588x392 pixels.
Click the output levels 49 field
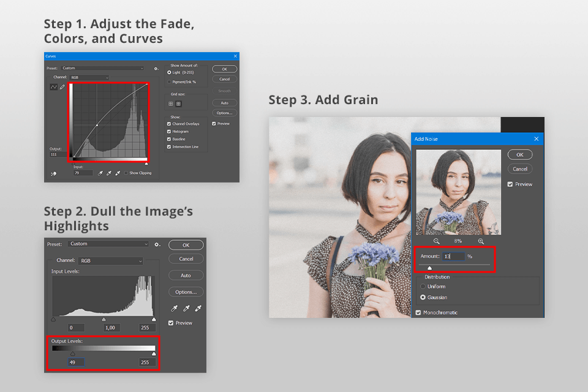pyautogui.click(x=76, y=363)
